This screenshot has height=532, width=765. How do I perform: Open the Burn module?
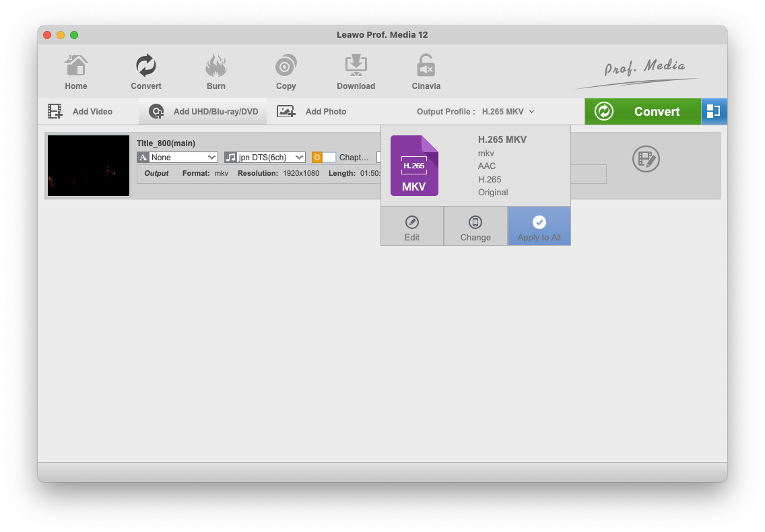(216, 72)
